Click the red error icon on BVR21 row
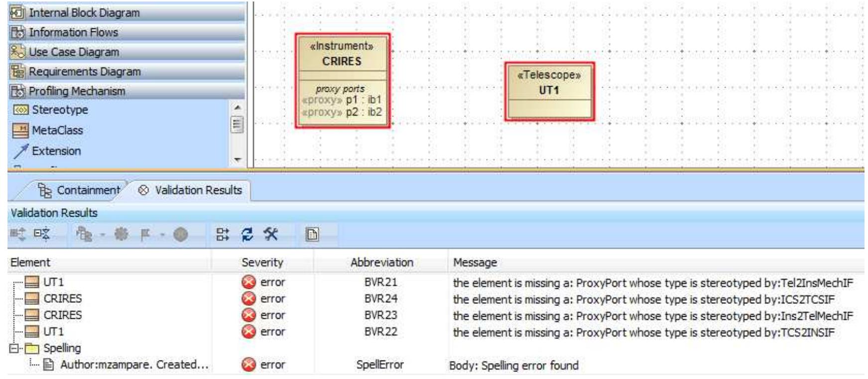Screen dimensions: 868x379 248,282
